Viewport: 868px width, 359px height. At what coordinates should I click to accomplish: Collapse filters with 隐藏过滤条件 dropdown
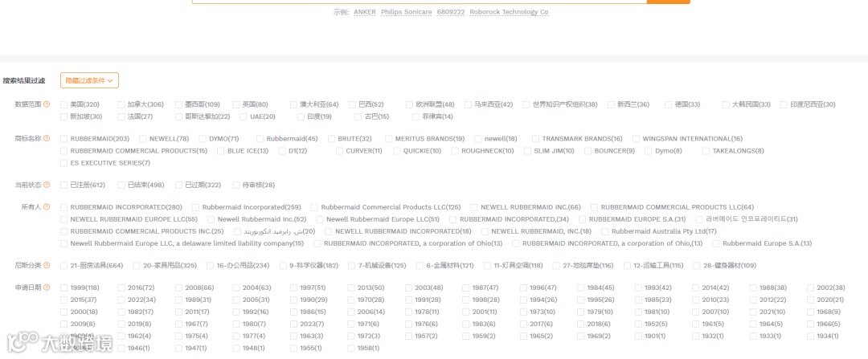pos(89,81)
